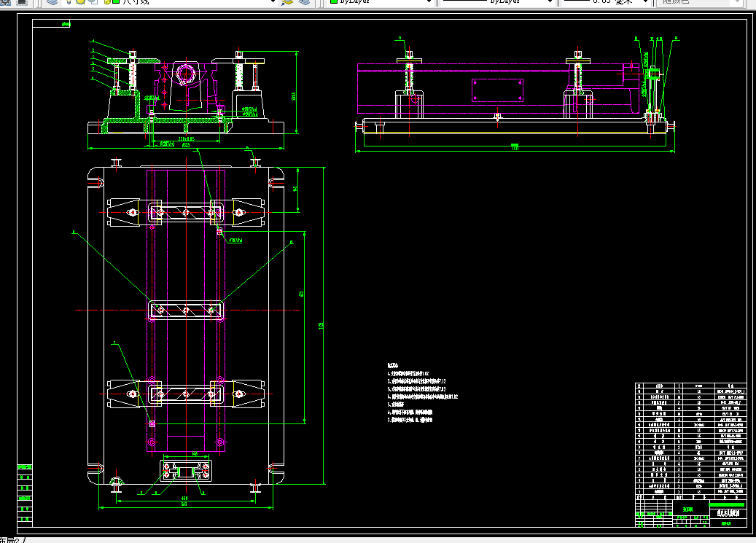This screenshot has height=543, width=756.
Task: Click the gear settings icon in toolbar
Action: (x=5, y=2)
